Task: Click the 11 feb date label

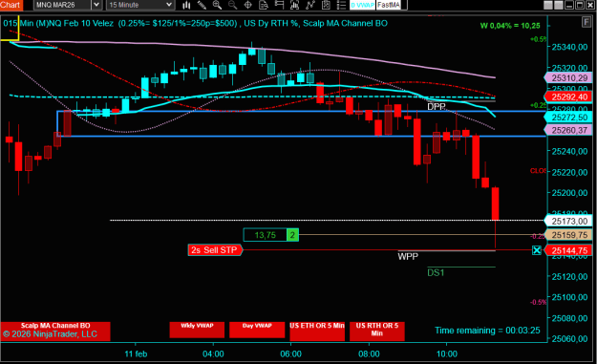Action: click(136, 354)
